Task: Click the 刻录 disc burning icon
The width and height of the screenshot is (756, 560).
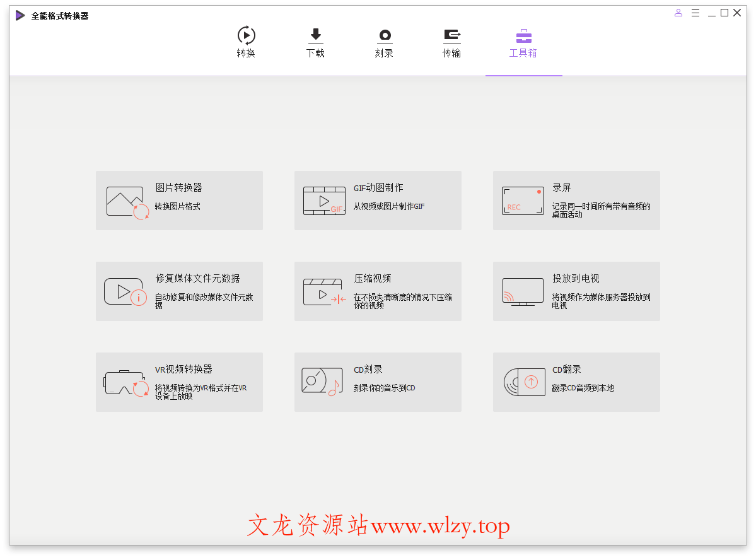Action: 383,35
